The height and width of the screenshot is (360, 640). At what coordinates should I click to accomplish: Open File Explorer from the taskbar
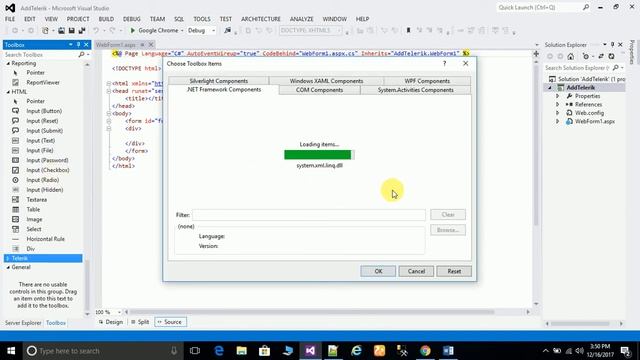(242, 351)
